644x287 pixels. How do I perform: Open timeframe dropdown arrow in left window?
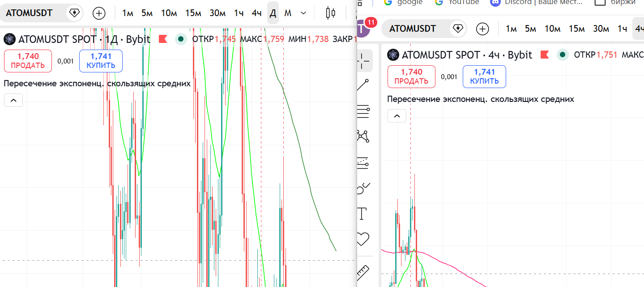coord(303,13)
